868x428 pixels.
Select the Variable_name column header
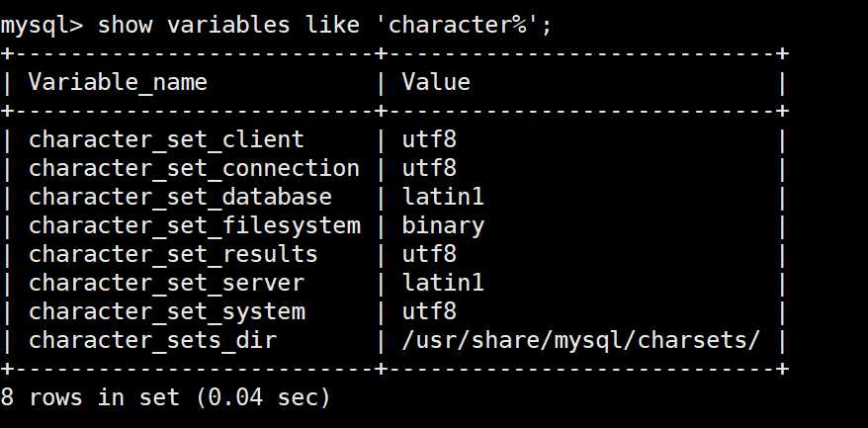pyautogui.click(x=118, y=83)
